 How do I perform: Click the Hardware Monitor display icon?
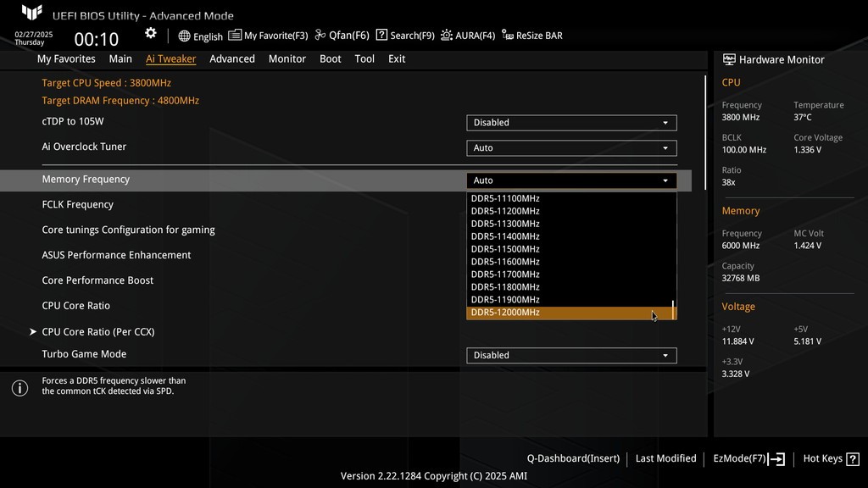click(729, 59)
